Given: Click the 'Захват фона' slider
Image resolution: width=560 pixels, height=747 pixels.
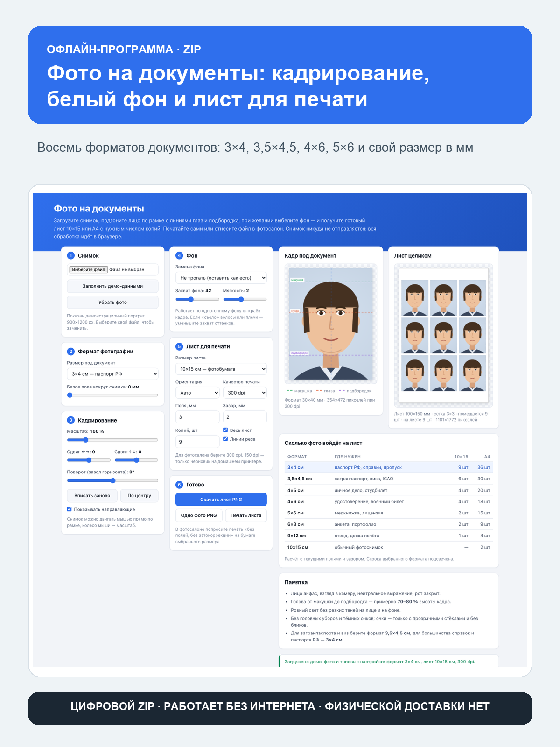Looking at the screenshot, I should click(x=197, y=299).
